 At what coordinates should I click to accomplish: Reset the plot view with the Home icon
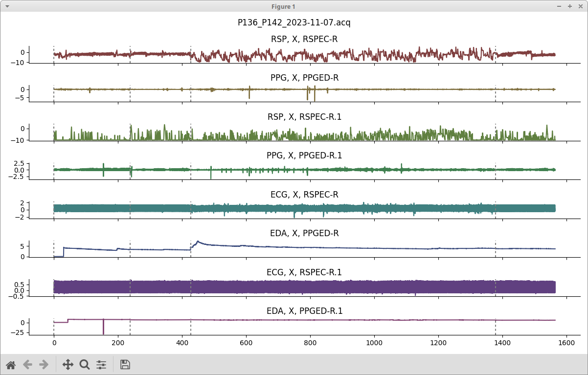(x=11, y=364)
